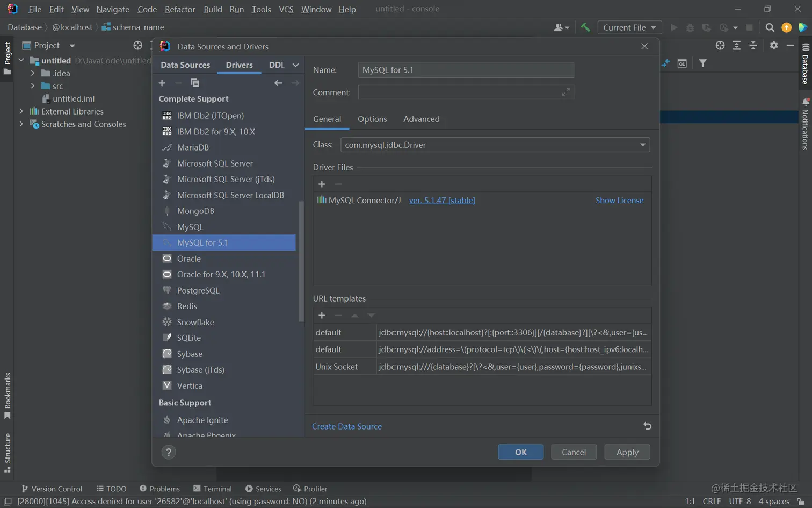Screen dimensions: 812x508
Task: Click the CRLF line separator status entry
Action: [712, 501]
